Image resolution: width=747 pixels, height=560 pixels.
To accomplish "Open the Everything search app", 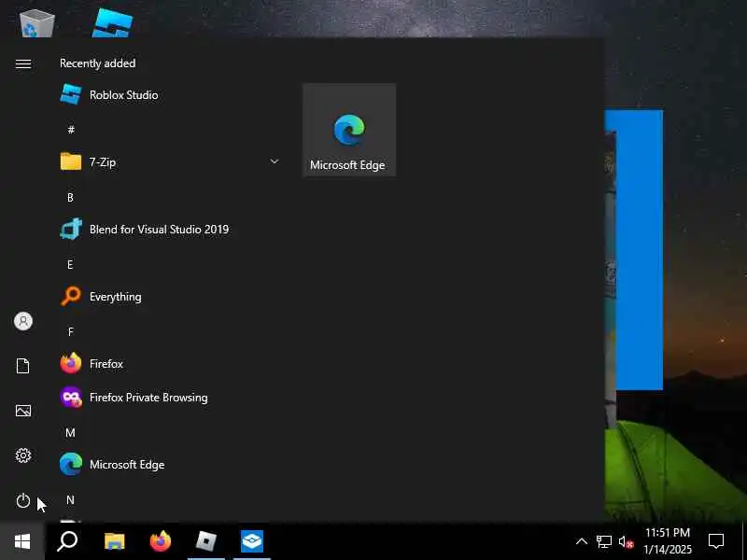I will coord(169,297).
